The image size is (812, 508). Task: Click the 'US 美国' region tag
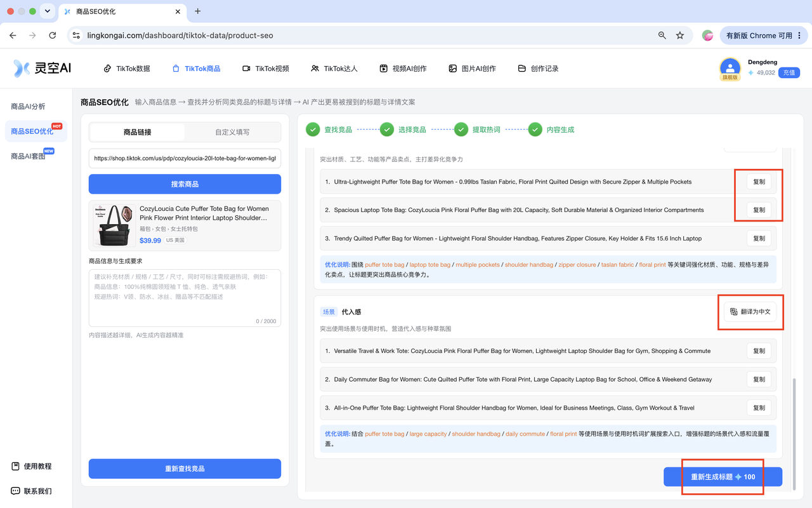coord(175,241)
